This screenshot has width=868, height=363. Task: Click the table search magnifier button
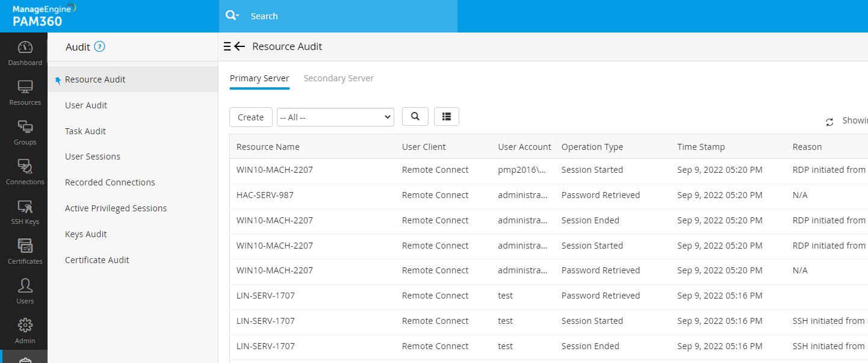415,117
